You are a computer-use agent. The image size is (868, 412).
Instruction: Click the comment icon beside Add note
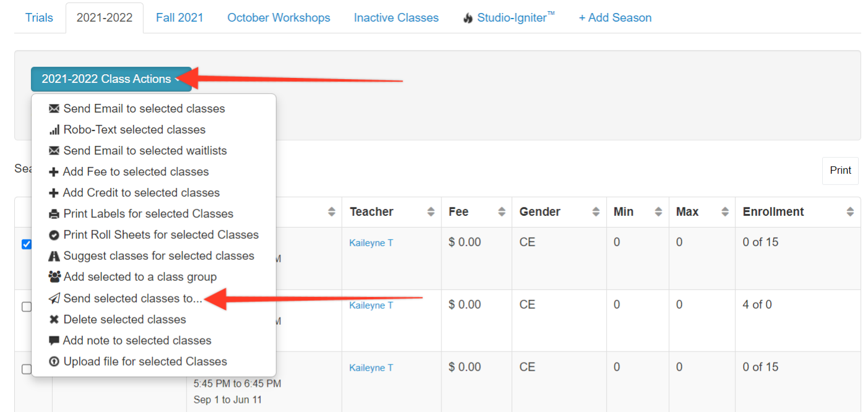click(54, 341)
